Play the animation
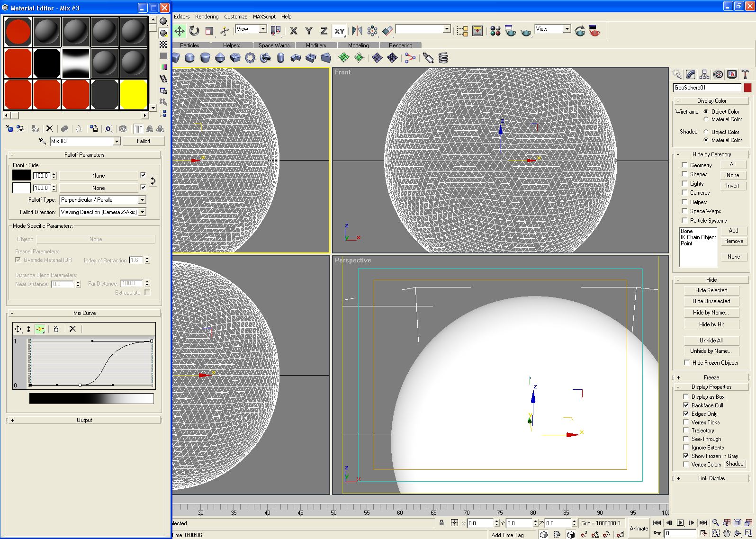The image size is (756, 539). pyautogui.click(x=680, y=523)
